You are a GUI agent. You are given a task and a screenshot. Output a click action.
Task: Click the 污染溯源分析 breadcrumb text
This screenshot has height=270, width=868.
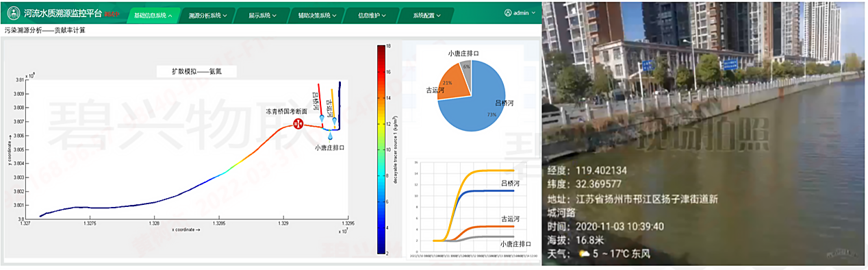point(23,30)
